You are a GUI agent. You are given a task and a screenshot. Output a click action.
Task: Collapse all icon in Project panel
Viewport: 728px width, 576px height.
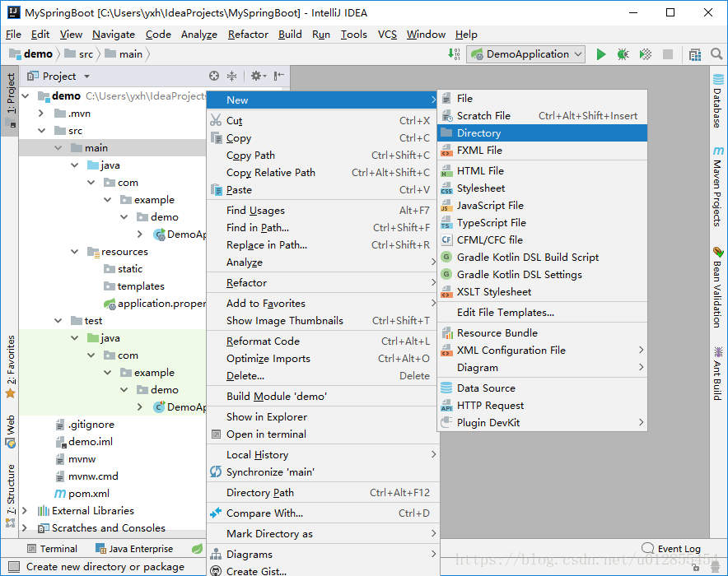click(x=231, y=76)
